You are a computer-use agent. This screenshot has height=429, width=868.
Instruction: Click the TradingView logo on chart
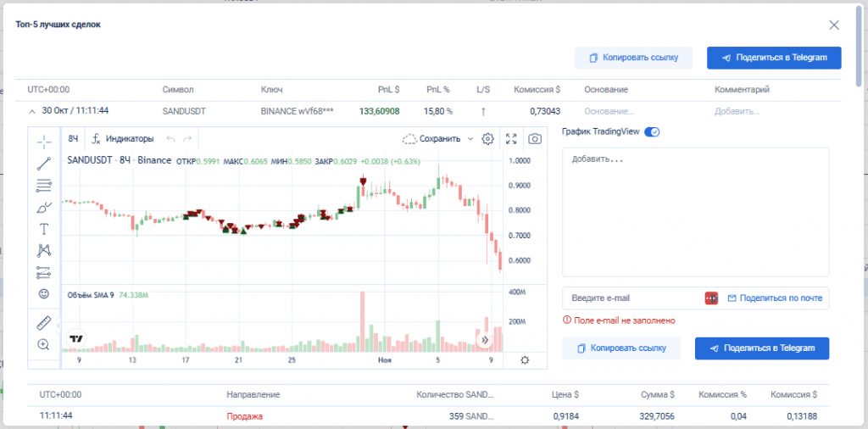pyautogui.click(x=75, y=338)
